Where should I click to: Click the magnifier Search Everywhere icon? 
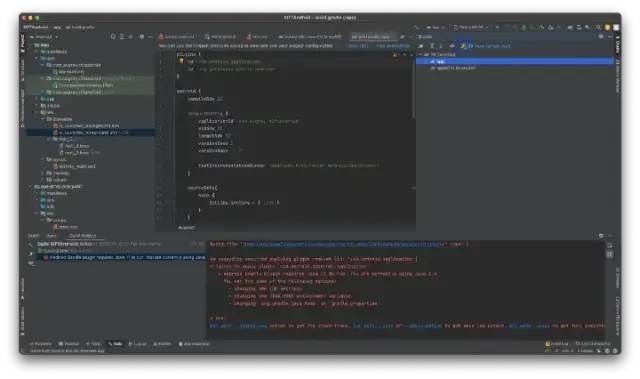(x=598, y=27)
